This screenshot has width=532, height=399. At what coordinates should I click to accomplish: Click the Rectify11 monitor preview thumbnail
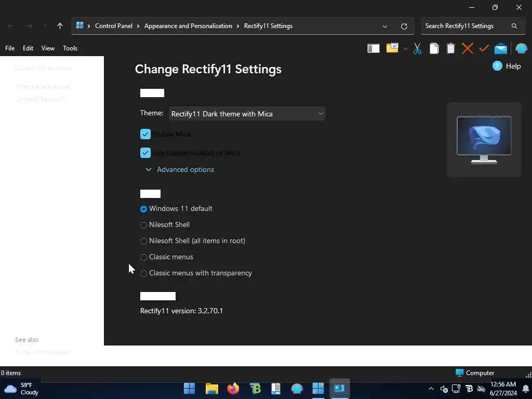point(484,139)
